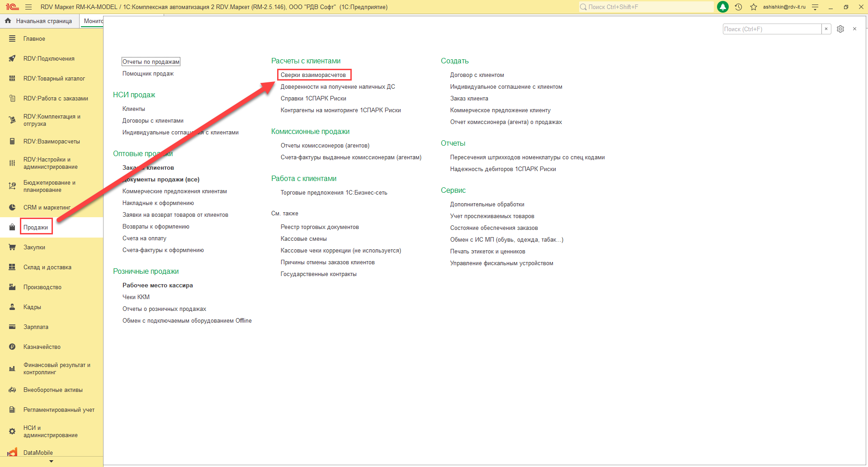Open favorites star icon
Viewport: 868px width, 467px height.
(754, 7)
